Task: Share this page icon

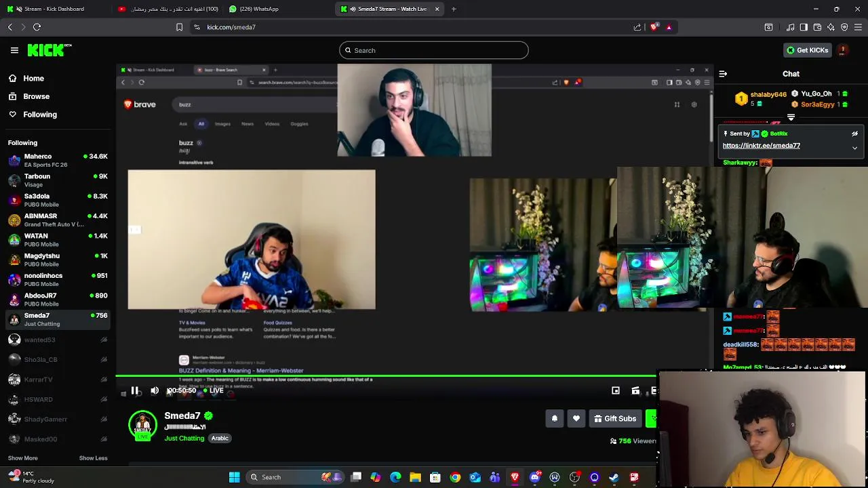Action: click(637, 27)
